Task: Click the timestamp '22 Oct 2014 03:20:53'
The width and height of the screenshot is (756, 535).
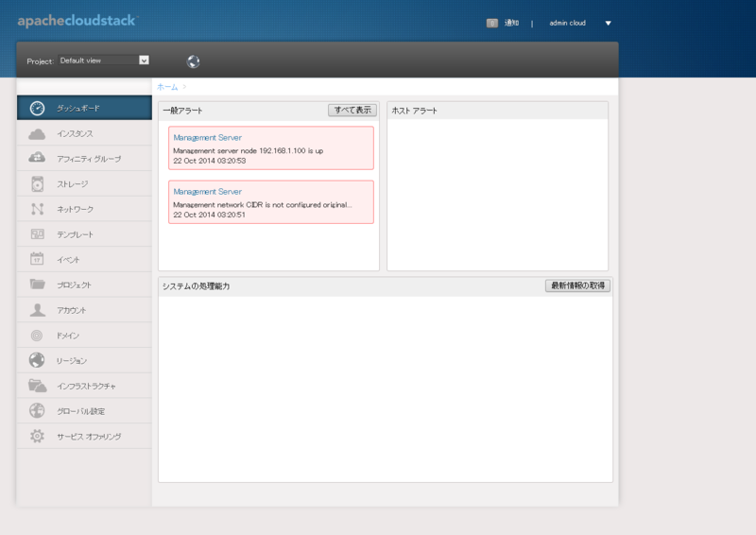Action: coord(209,161)
